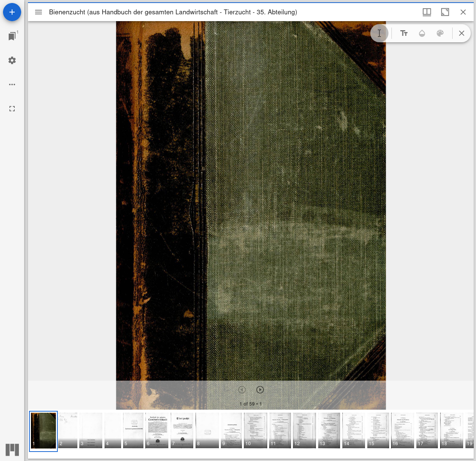Select thumbnail 1, the book cover
The image size is (476, 461).
(x=43, y=430)
